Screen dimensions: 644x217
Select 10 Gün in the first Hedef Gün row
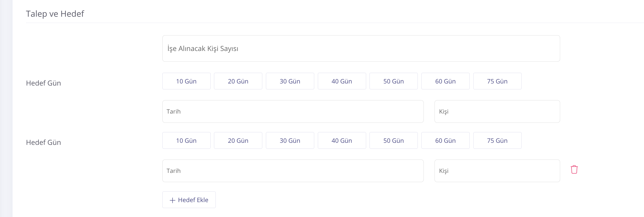187,81
